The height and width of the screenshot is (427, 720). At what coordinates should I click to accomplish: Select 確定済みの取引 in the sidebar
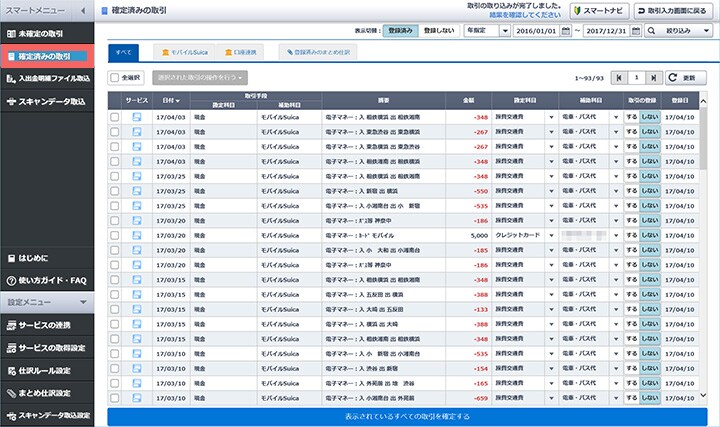point(47,56)
